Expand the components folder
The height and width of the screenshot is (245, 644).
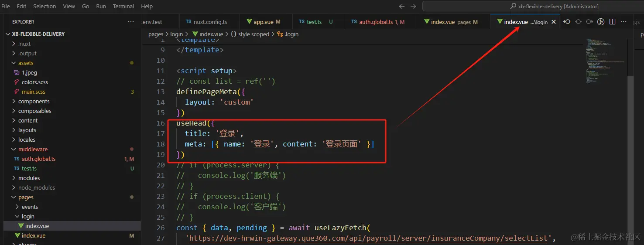[x=72, y=101]
